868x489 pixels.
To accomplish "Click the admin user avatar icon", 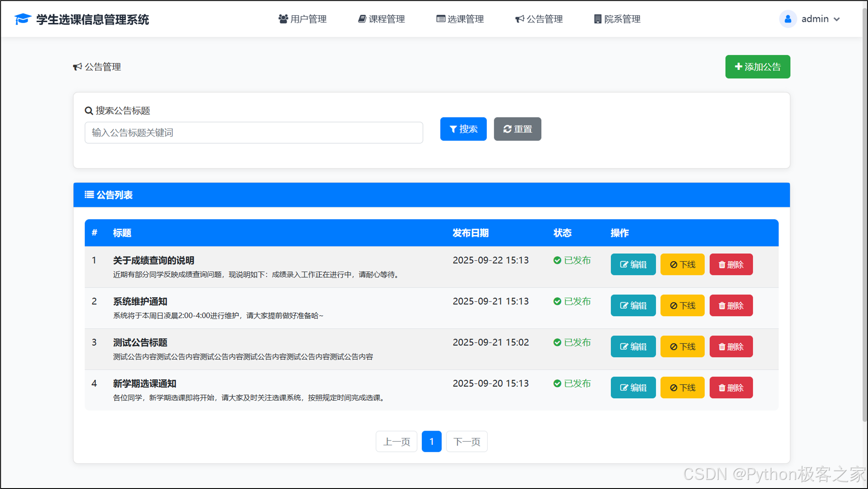I will point(787,19).
